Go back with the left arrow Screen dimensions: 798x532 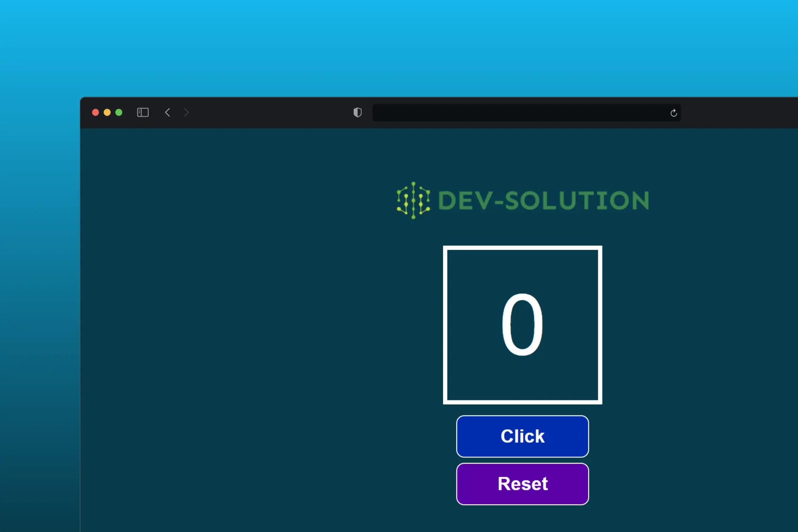[167, 112]
